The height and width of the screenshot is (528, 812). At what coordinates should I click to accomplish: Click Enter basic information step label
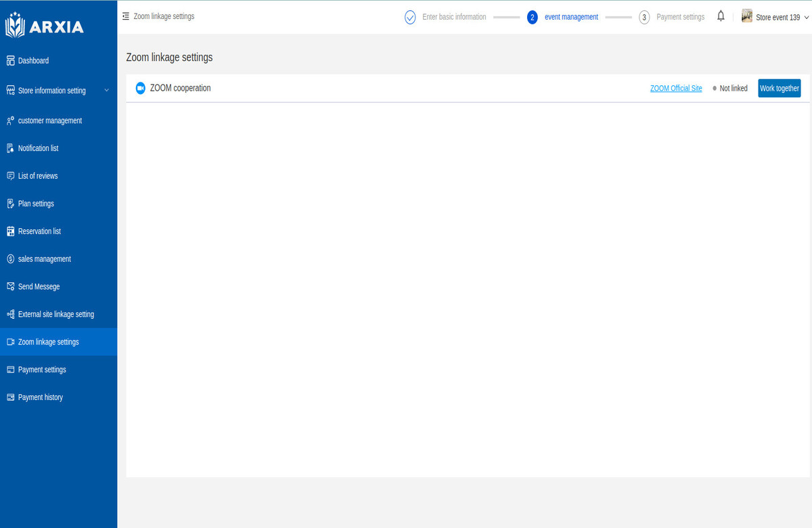pos(454,17)
